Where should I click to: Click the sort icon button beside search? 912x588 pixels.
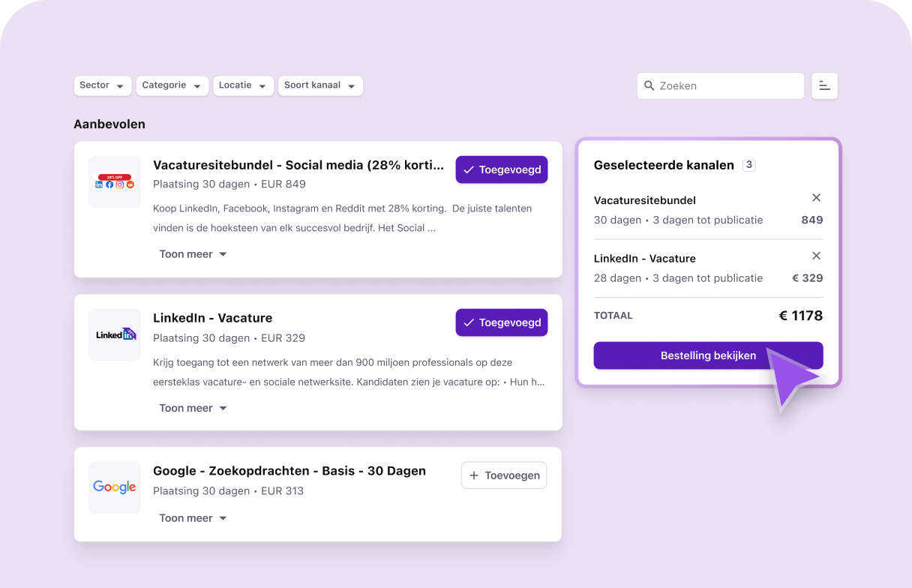click(824, 86)
